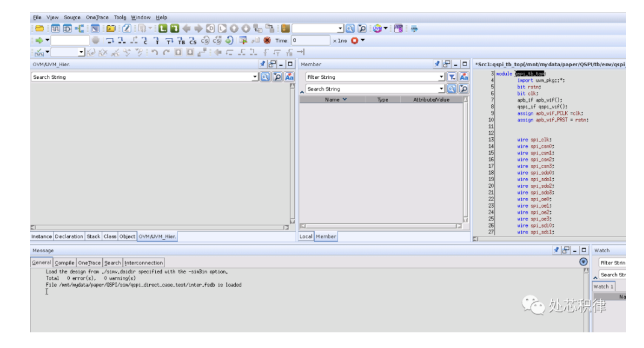Open the dropdown arrow next to UVM icon
Screen dimensions: 644x348
[x=386, y=28]
